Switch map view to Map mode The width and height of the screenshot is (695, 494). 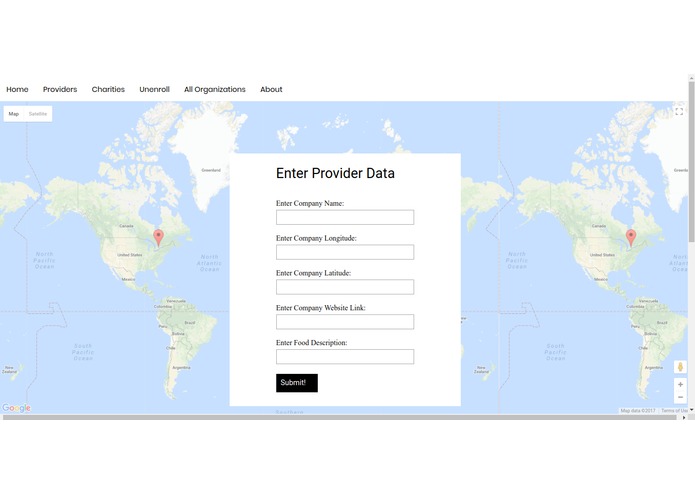coord(14,114)
